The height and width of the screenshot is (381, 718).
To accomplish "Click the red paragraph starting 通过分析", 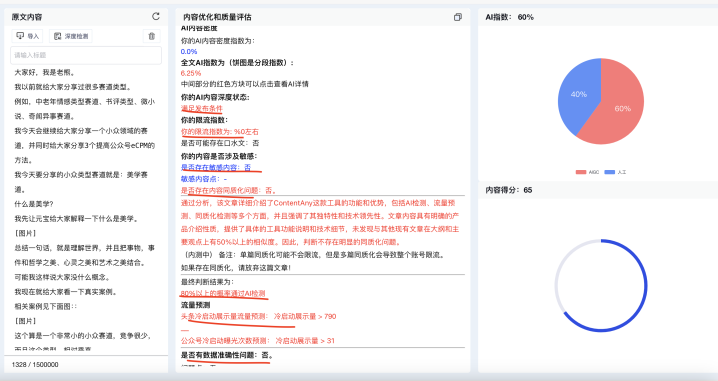I will (x=320, y=222).
